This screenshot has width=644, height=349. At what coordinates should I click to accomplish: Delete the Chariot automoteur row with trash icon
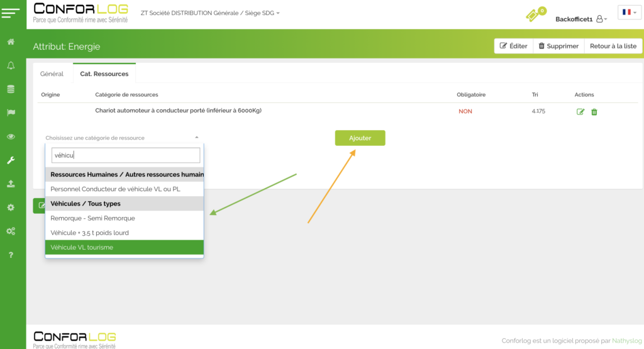click(594, 112)
